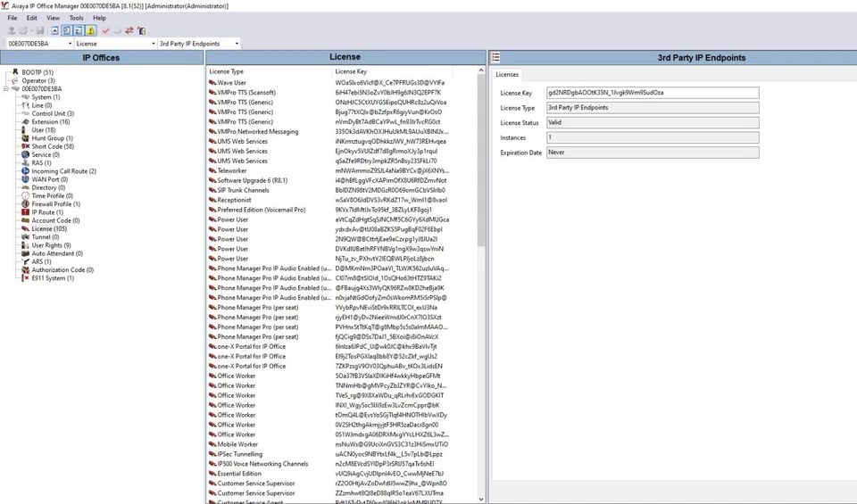
Task: Select Operator (3) in the tree
Action: pos(38,80)
